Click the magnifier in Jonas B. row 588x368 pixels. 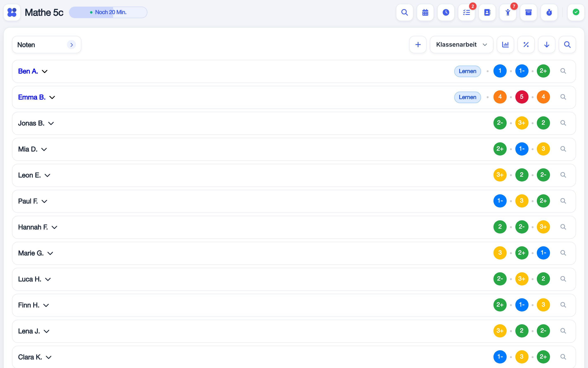click(563, 123)
